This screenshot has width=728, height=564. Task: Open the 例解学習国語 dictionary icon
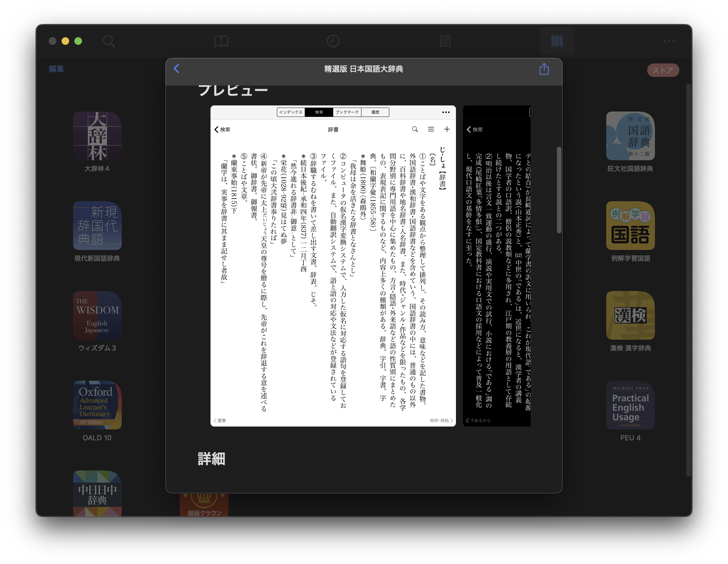630,226
